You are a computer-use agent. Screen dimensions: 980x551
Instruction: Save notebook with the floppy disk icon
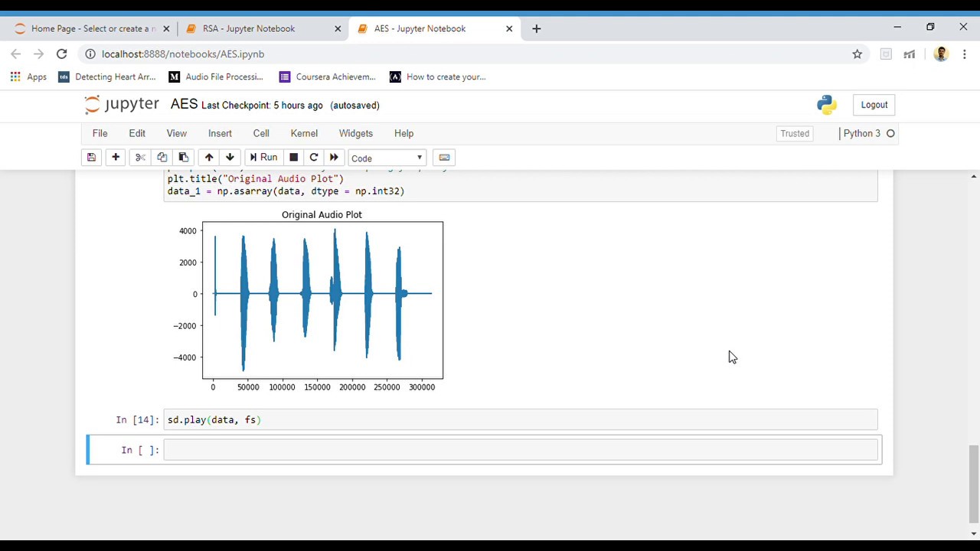91,158
